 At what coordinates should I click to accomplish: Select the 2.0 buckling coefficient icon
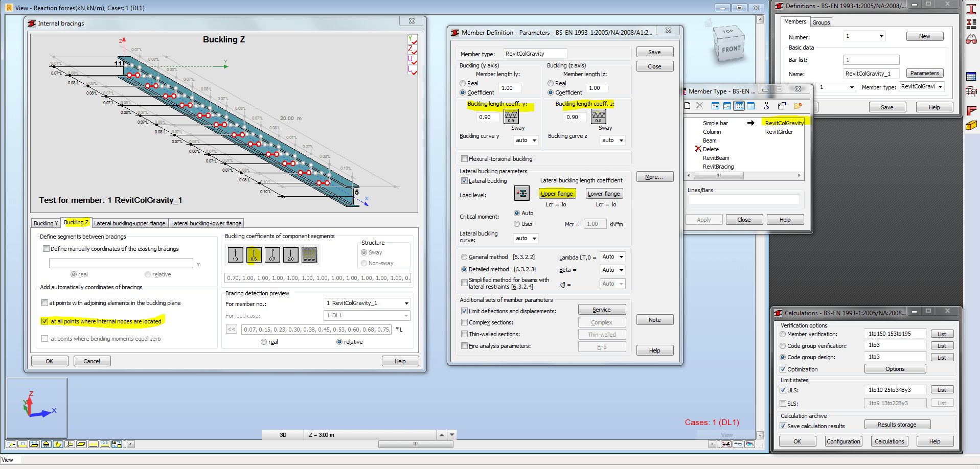[x=291, y=254]
